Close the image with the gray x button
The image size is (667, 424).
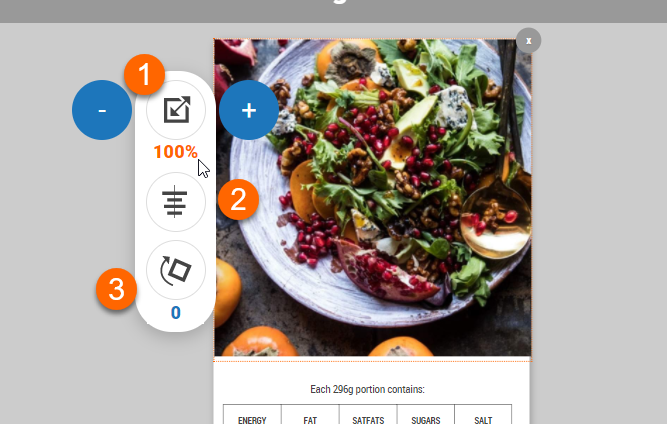click(x=529, y=41)
